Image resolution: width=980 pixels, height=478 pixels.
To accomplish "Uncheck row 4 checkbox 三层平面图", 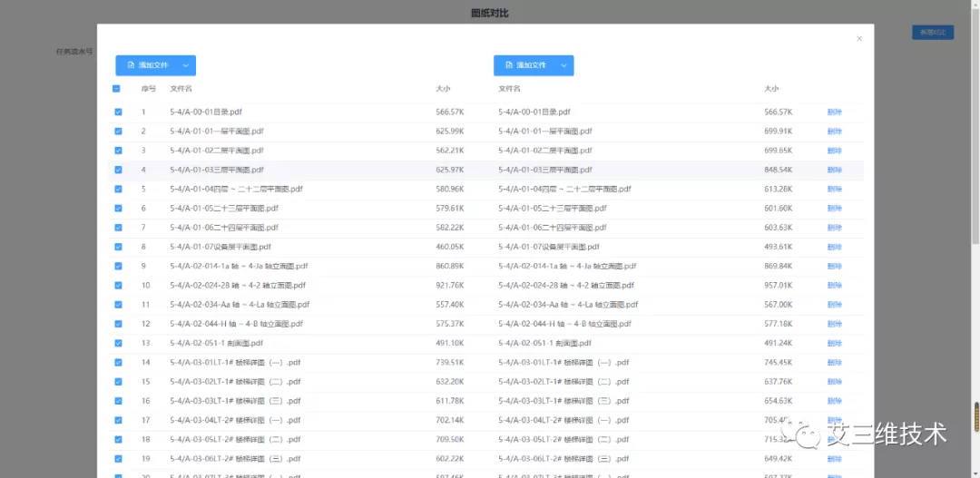I will coord(118,170).
